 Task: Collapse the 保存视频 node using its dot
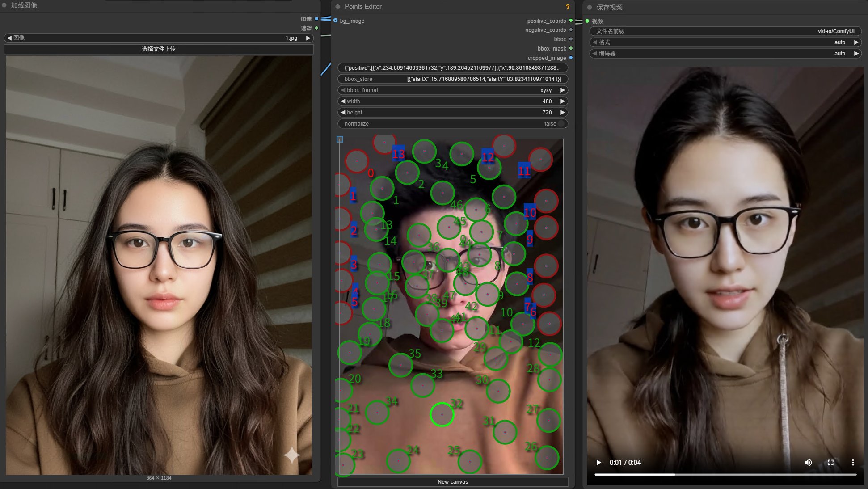590,7
